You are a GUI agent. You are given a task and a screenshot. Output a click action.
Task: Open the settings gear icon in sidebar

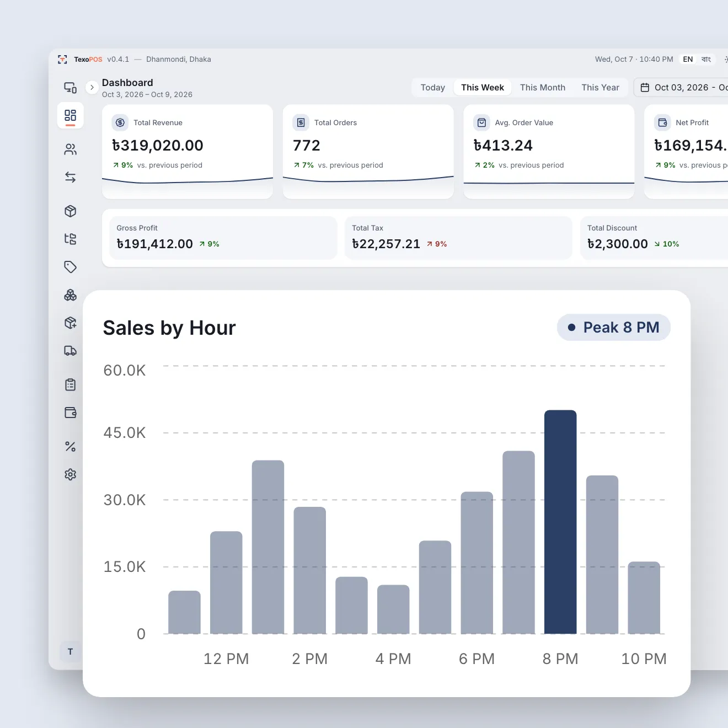pyautogui.click(x=70, y=474)
